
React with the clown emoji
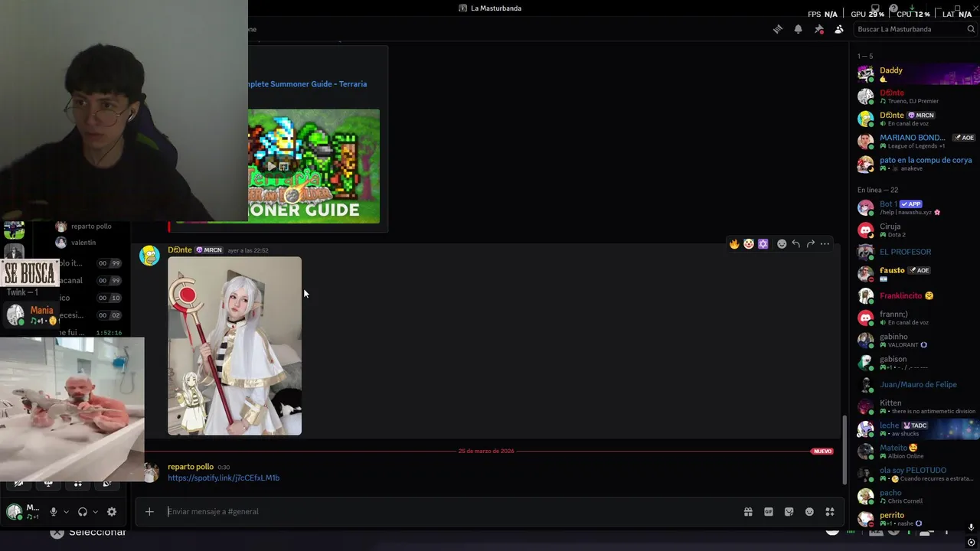pyautogui.click(x=749, y=244)
